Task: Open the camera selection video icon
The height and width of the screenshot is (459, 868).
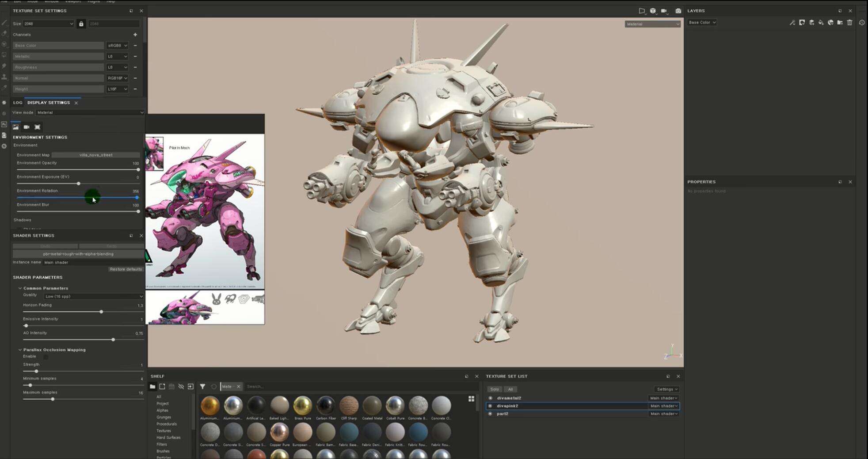Action: [x=664, y=11]
